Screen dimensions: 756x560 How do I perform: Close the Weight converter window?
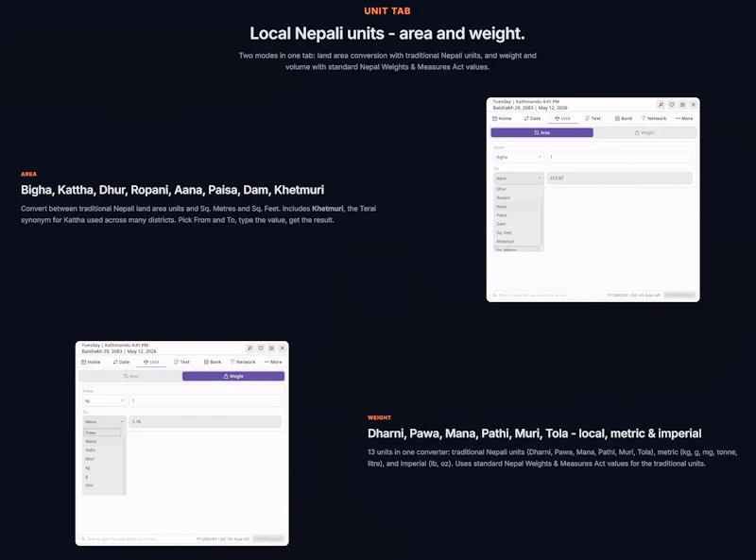tap(283, 348)
